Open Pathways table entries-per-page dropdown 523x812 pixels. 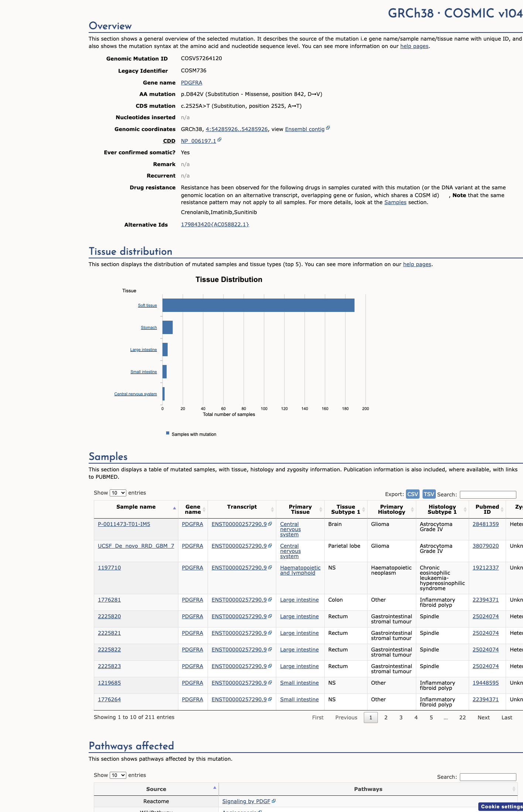[x=118, y=775]
